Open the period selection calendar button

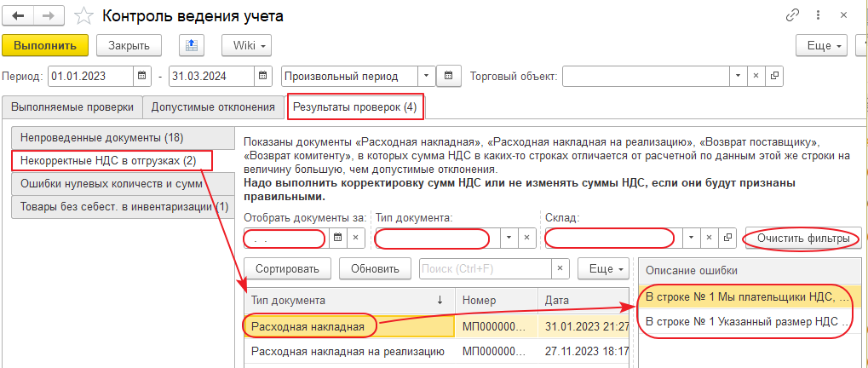449,76
